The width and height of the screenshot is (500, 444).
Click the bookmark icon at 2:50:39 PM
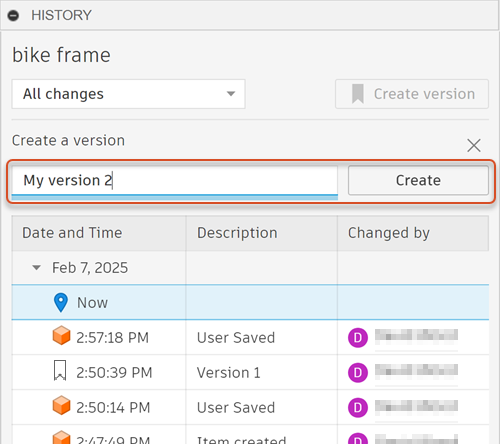[x=60, y=370]
